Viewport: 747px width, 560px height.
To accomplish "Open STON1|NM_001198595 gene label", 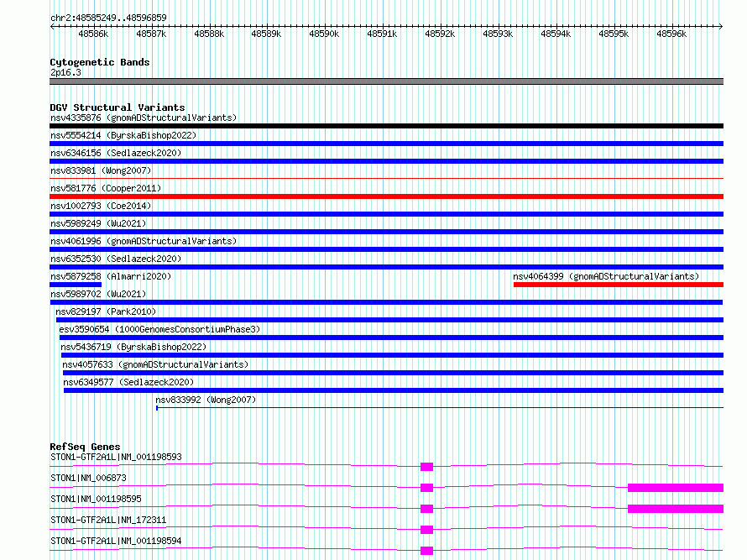I will tap(96, 499).
